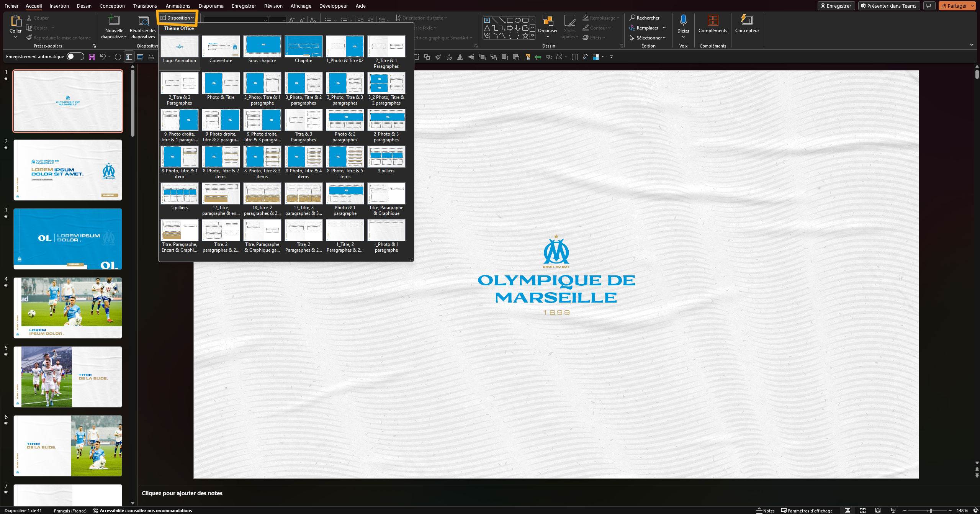Click the green align center icon
Viewport: 980px width, 514px height.
tap(538, 57)
